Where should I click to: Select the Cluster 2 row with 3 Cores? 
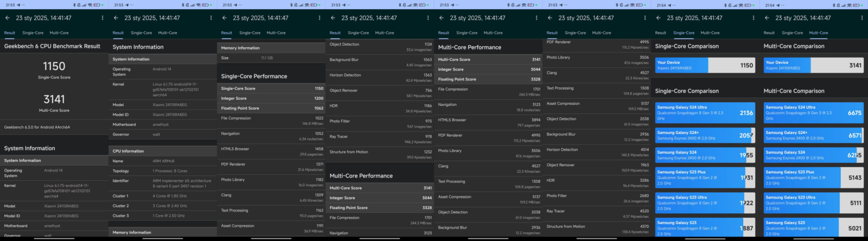163,206
